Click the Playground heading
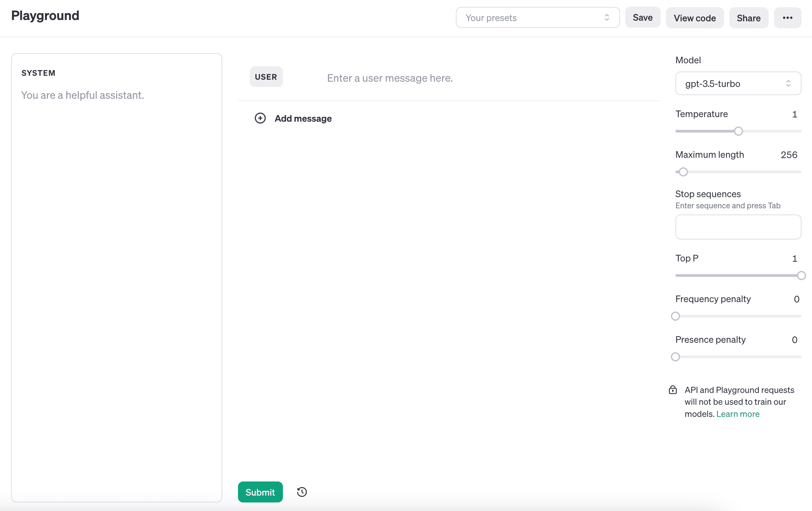The width and height of the screenshot is (812, 511). pos(45,16)
